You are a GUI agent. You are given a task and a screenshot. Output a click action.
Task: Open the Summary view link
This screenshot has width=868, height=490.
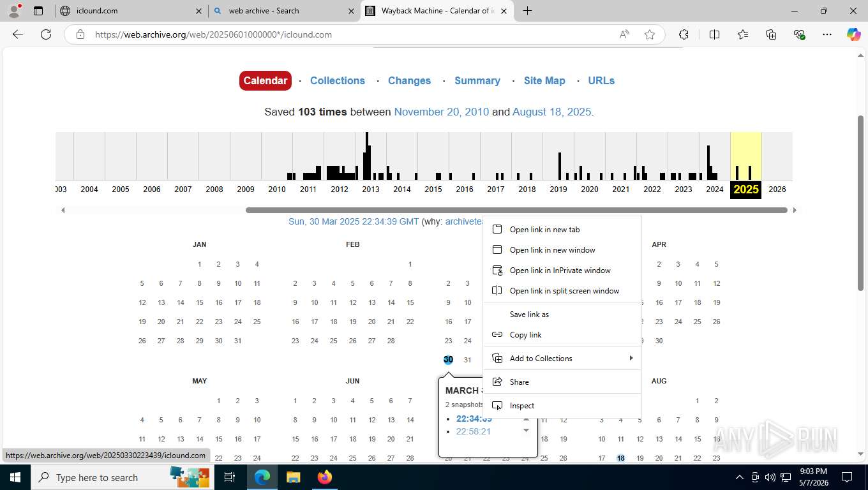pos(477,80)
